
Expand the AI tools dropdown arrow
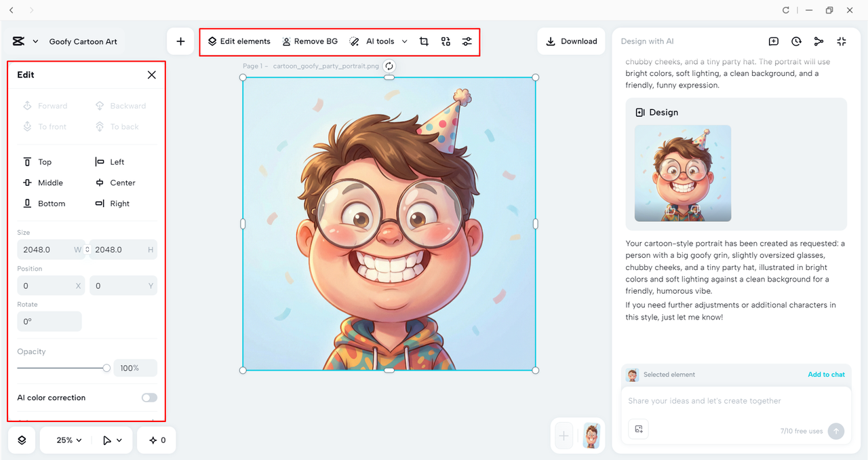tap(405, 41)
